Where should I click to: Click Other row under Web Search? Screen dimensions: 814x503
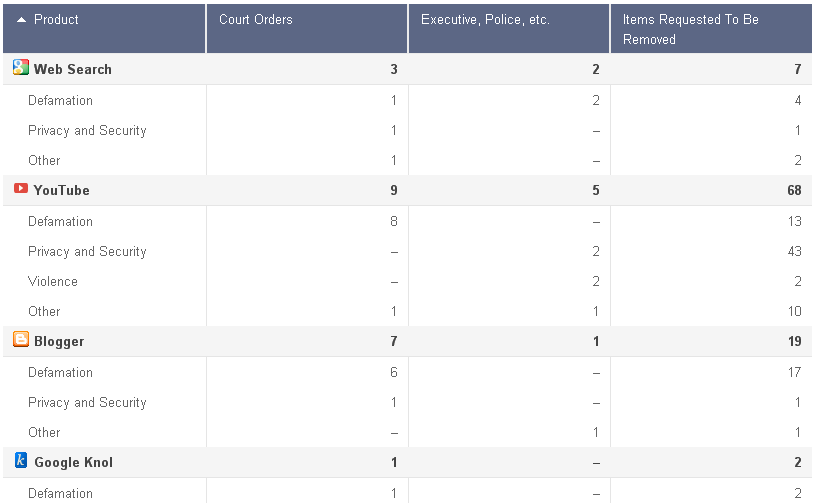coord(44,161)
